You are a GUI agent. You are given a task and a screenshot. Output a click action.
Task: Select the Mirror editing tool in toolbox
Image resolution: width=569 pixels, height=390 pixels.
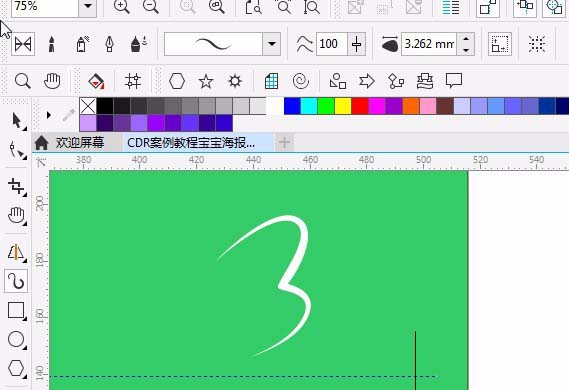[17, 252]
